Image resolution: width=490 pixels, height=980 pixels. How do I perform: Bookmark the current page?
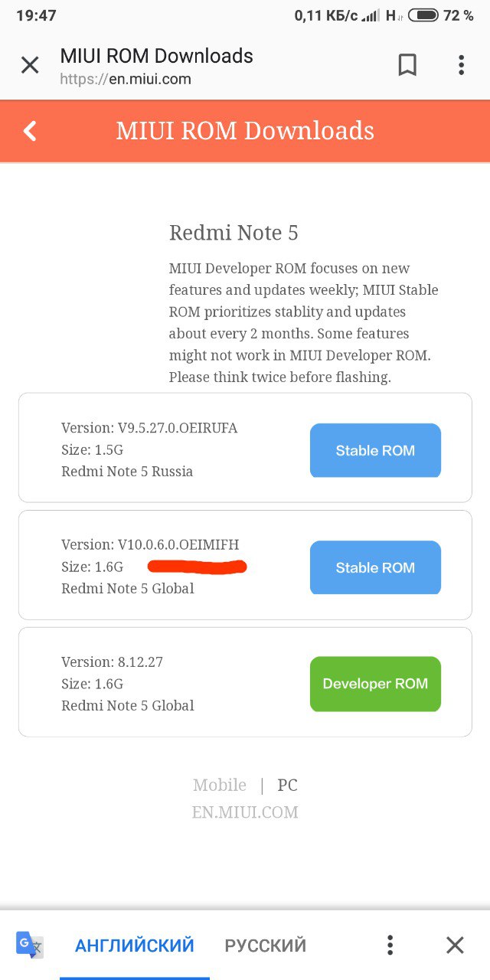(407, 65)
